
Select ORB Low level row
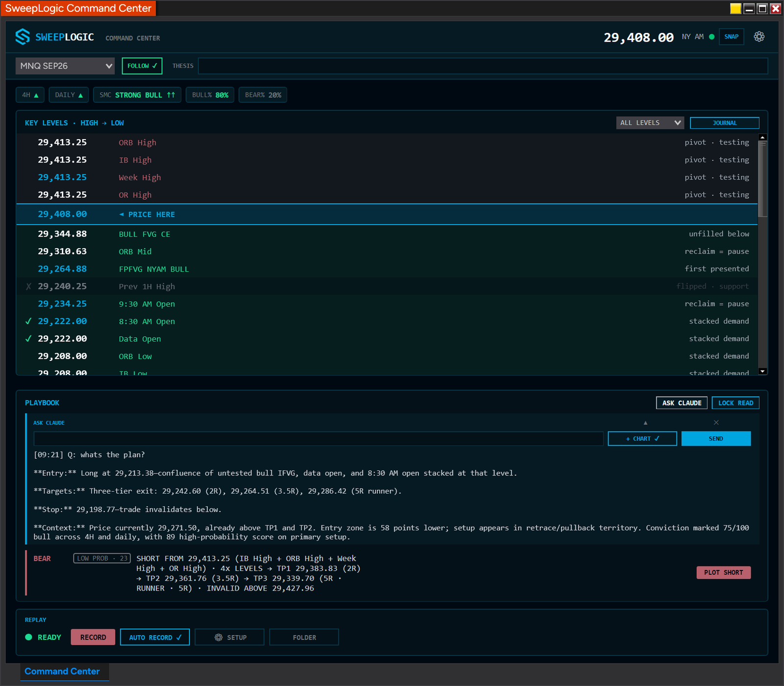pos(387,356)
